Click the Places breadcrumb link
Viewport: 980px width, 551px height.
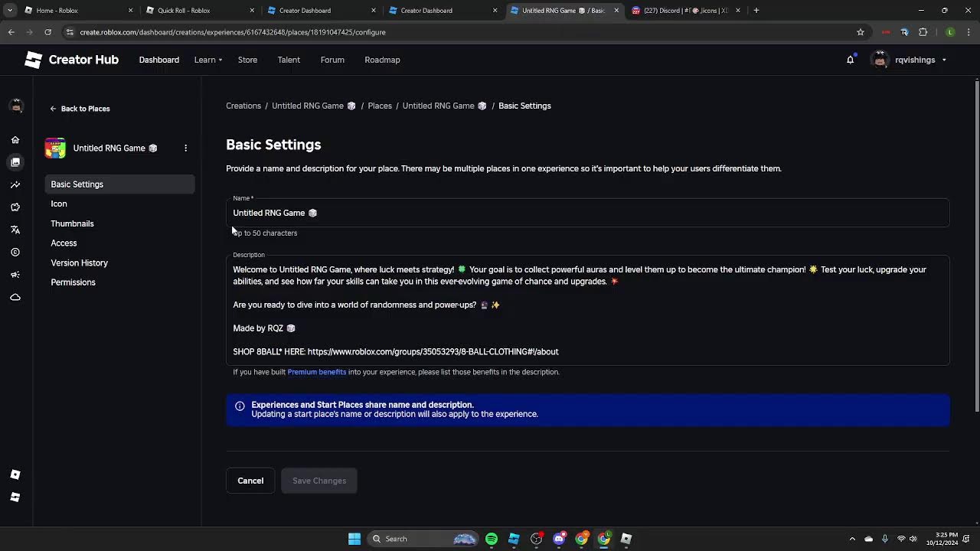point(380,106)
